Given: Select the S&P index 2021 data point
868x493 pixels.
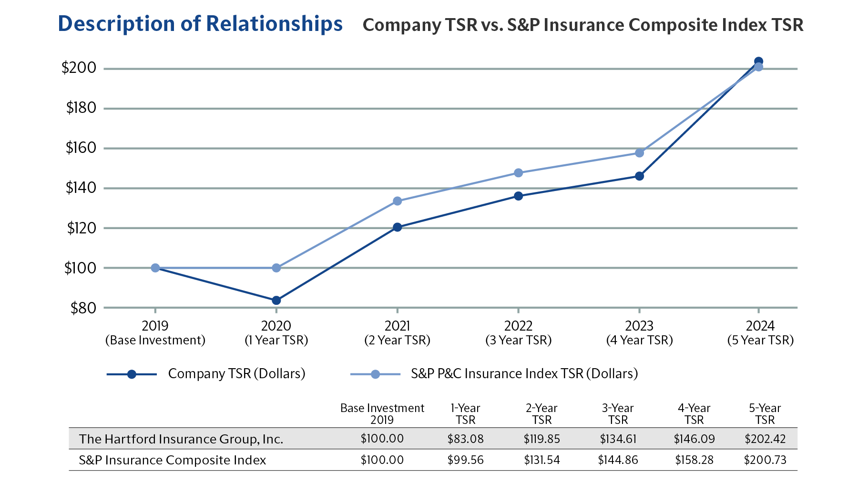Looking at the screenshot, I should [397, 201].
